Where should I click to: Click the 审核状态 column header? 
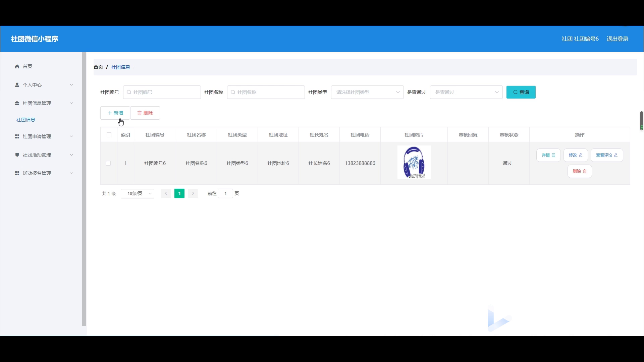click(x=509, y=135)
